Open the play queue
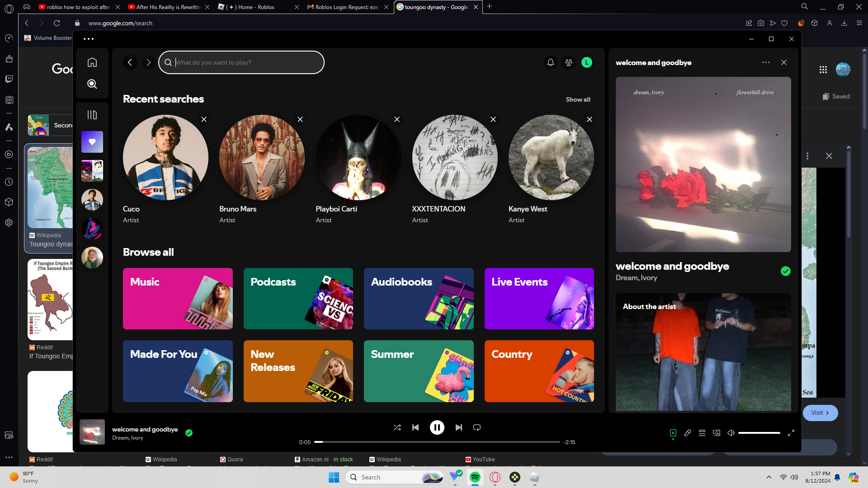The height and width of the screenshot is (488, 868). coord(702,433)
